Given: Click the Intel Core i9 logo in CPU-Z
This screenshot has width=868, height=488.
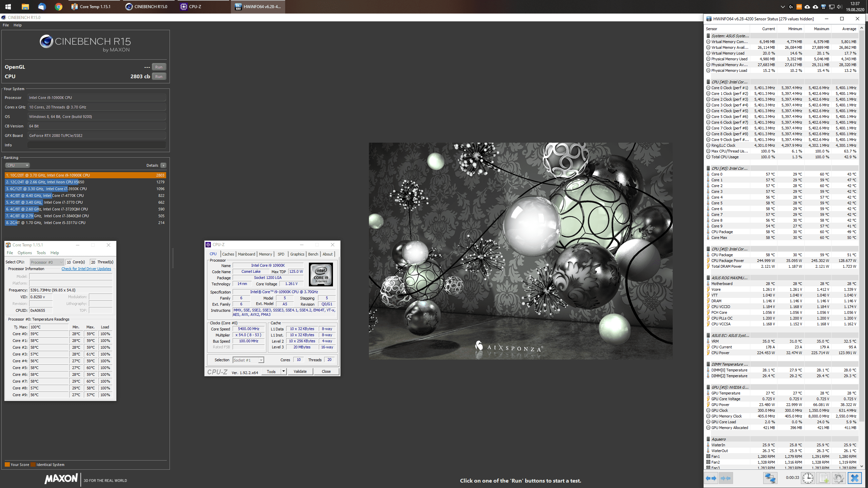Looking at the screenshot, I should click(321, 274).
